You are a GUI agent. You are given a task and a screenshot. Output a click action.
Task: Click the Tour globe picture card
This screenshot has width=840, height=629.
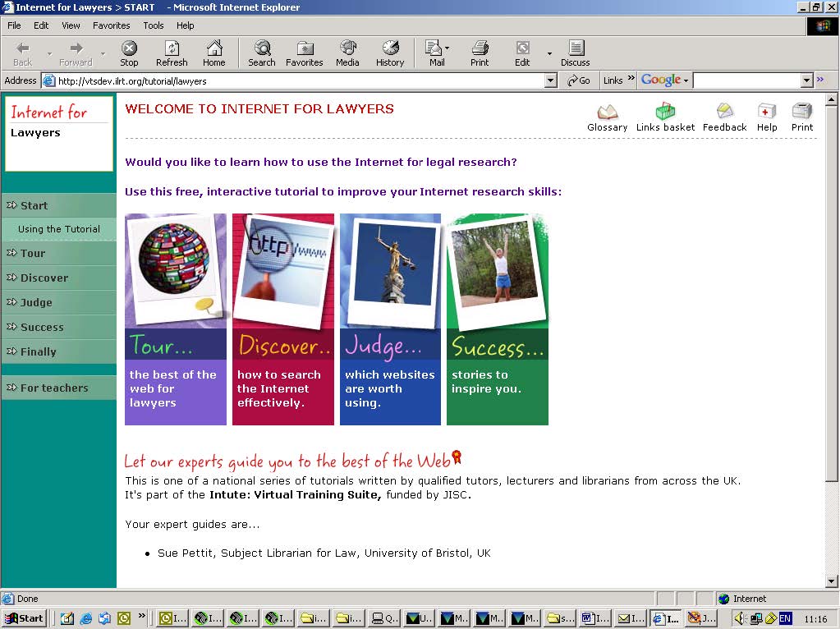tap(176, 319)
